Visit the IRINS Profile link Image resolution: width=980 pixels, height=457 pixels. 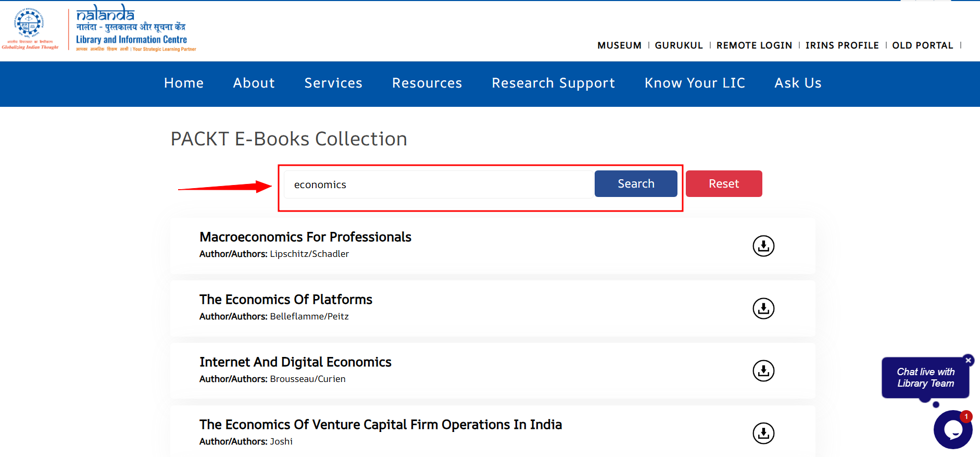(x=842, y=46)
